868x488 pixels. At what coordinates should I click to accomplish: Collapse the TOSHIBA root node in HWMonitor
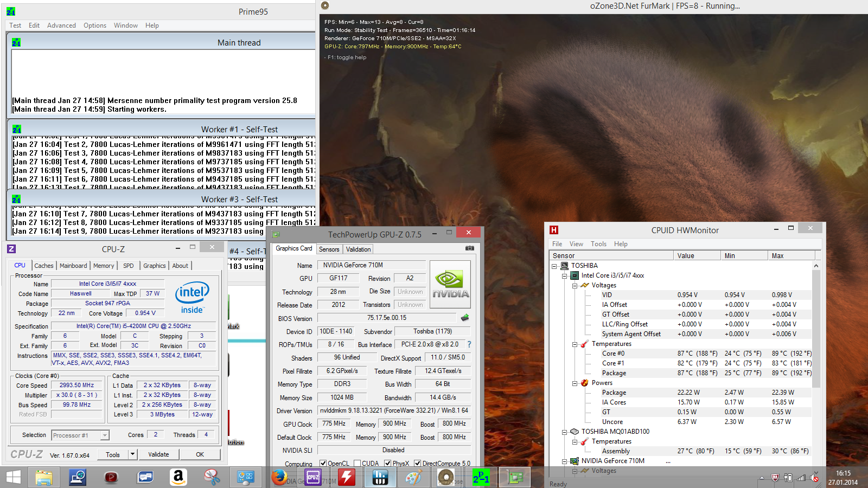point(554,266)
